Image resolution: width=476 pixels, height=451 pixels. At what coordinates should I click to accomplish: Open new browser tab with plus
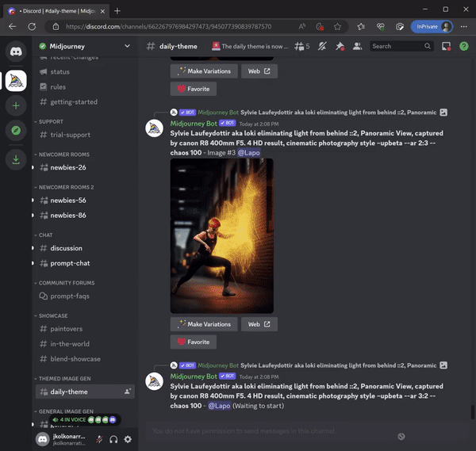tap(117, 11)
